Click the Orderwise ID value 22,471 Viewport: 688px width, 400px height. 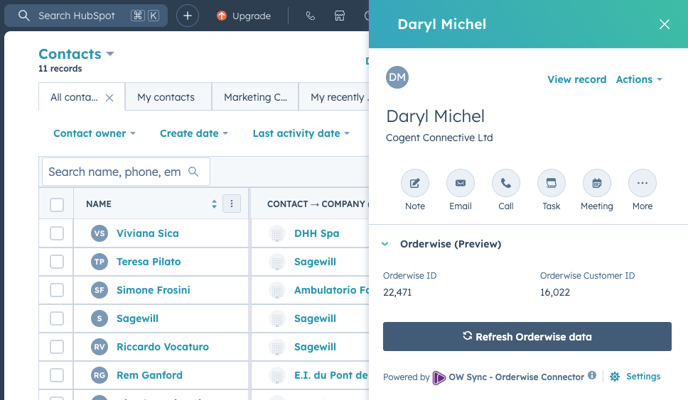tap(397, 293)
